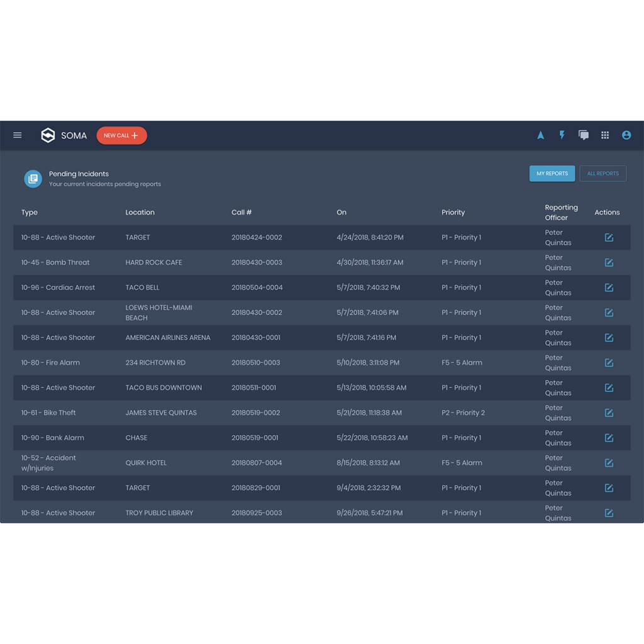644x644 pixels.
Task: Click call number 20180807-0004
Action: click(257, 463)
